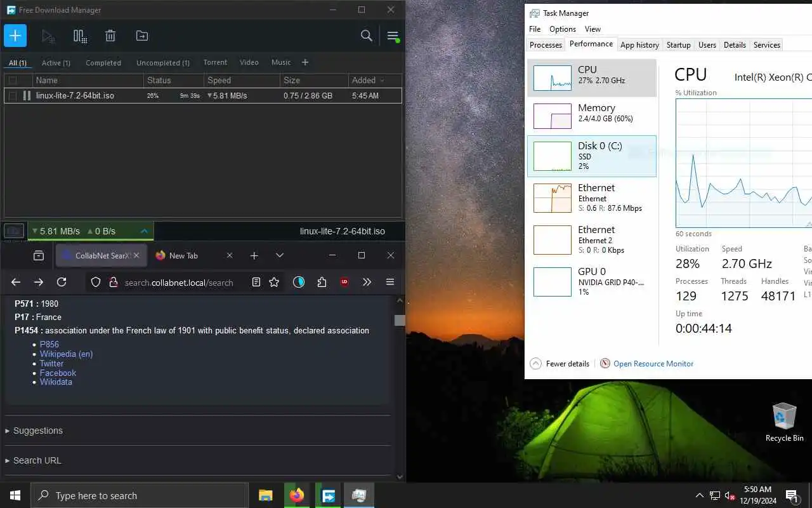Select the Music filter tab
This screenshot has height=508, width=812.
281,62
